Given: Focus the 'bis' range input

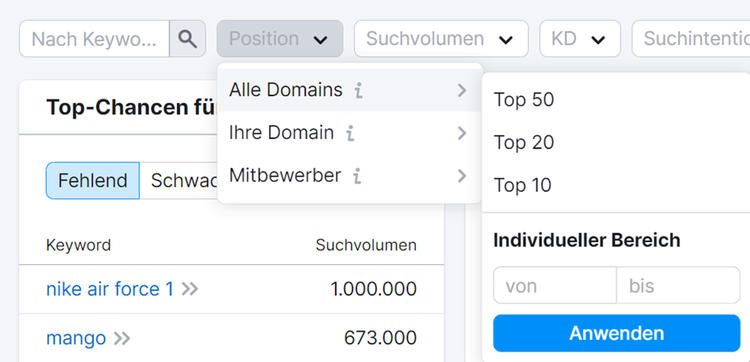Looking at the screenshot, I should click(x=678, y=285).
